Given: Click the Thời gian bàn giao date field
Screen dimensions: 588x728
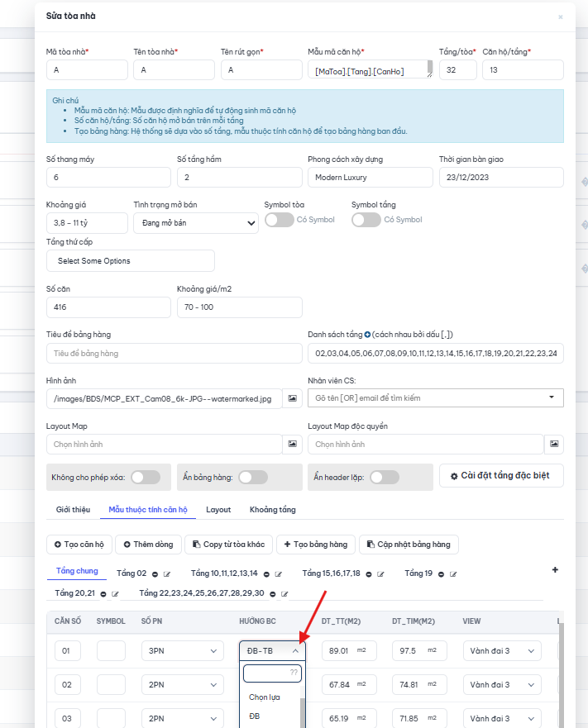Looking at the screenshot, I should [x=501, y=178].
